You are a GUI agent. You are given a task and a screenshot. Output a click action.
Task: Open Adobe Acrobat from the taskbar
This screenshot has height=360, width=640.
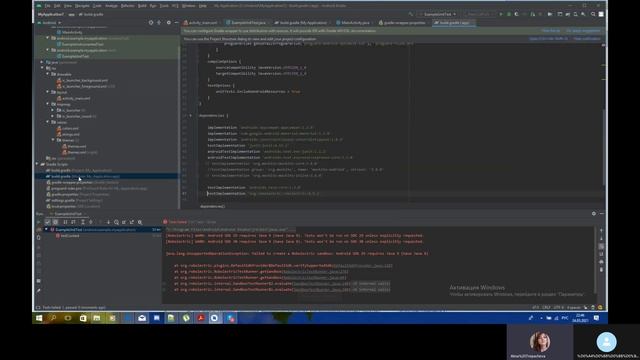(x=200, y=318)
